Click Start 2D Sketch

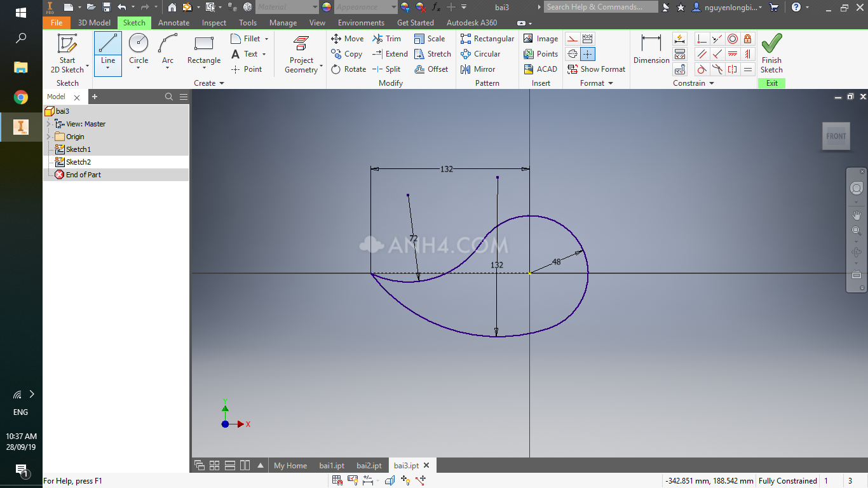point(67,54)
